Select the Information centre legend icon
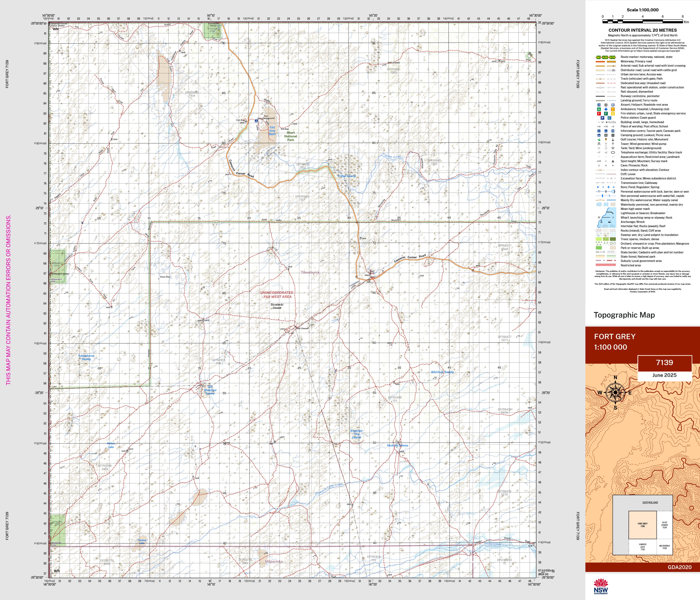Screen dimensions: 700x600 [599, 131]
